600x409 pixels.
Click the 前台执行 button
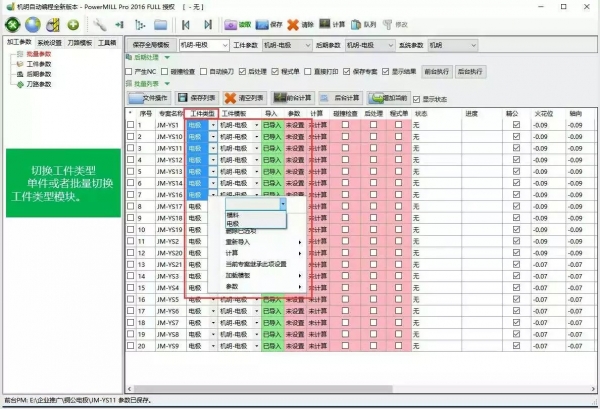tap(436, 72)
